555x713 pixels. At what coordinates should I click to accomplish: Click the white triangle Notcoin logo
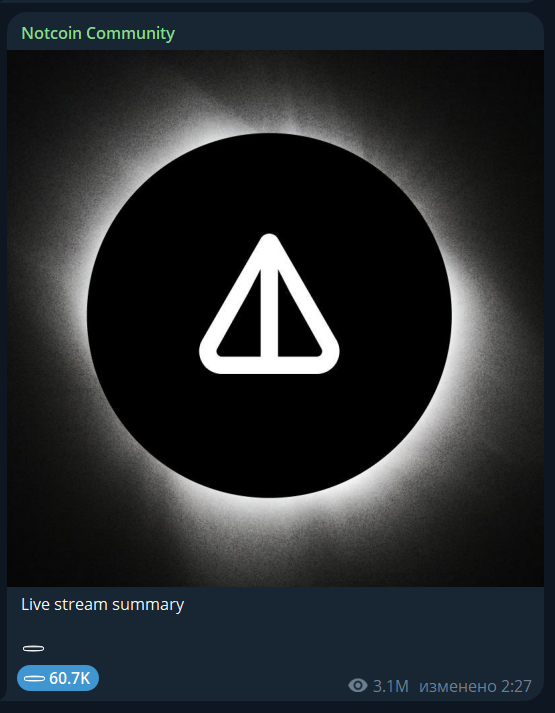point(269,304)
